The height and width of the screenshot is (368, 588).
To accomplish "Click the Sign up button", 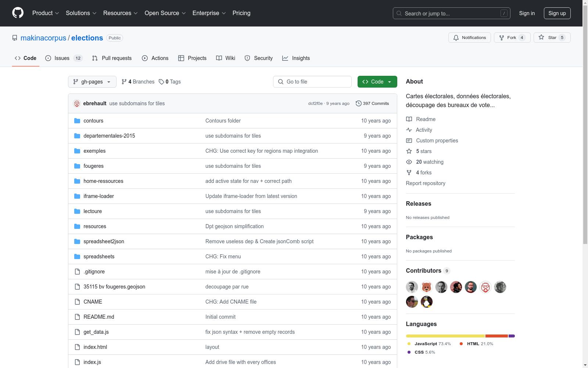I will [557, 13].
